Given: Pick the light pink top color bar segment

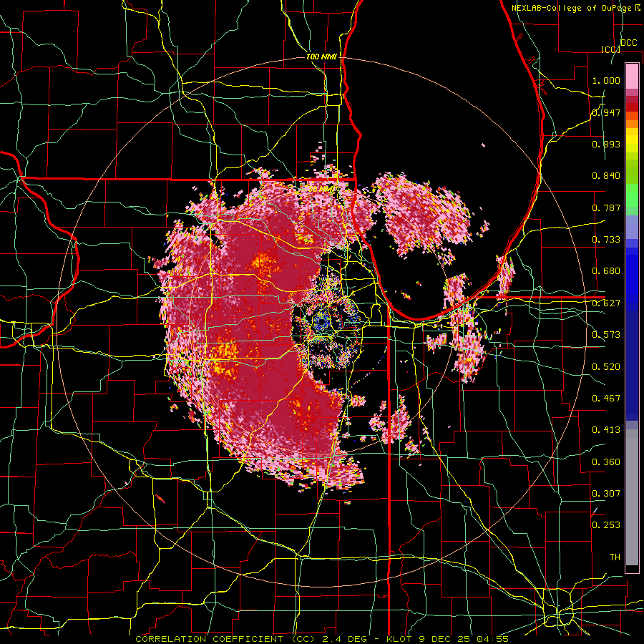Looking at the screenshot, I should pyautogui.click(x=632, y=77).
